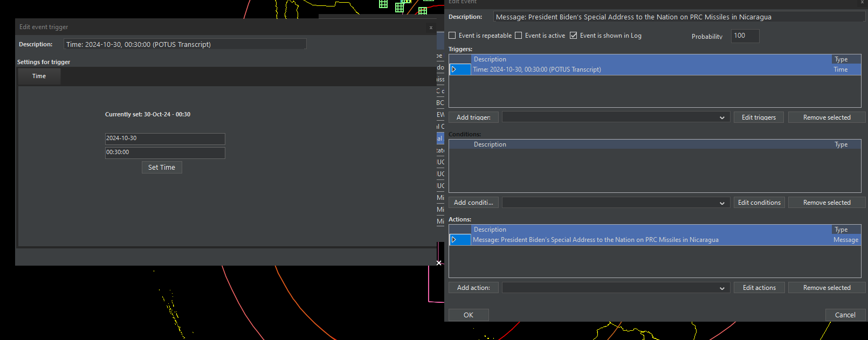Uncheck Event is shown in Log
868x340 pixels.
(x=574, y=36)
